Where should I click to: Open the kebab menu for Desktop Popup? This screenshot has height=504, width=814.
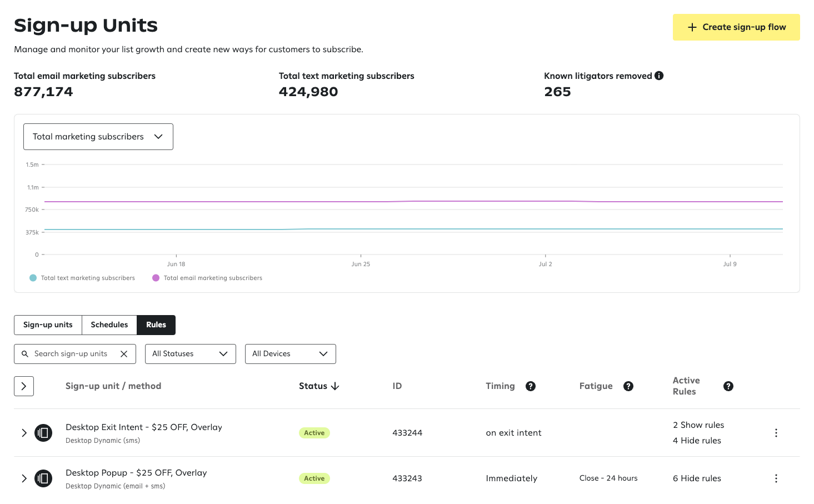click(776, 478)
